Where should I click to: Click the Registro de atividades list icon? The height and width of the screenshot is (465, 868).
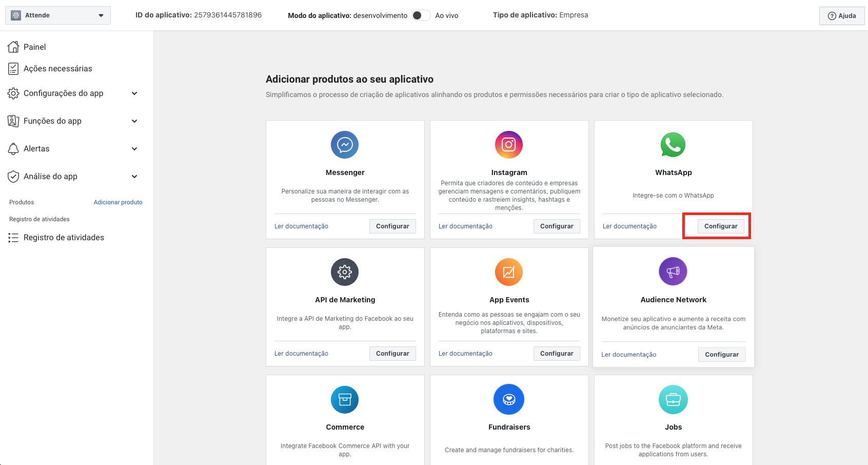click(x=13, y=238)
